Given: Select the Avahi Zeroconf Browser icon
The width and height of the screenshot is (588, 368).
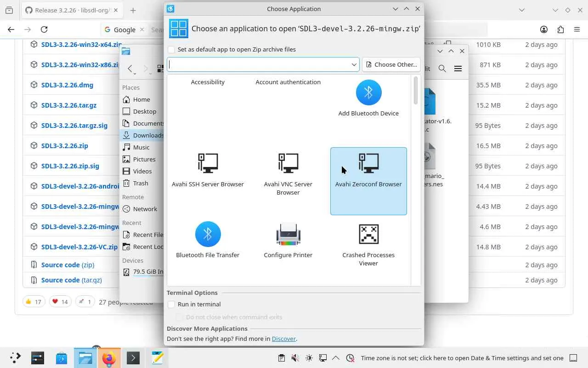Looking at the screenshot, I should pyautogui.click(x=368, y=163).
